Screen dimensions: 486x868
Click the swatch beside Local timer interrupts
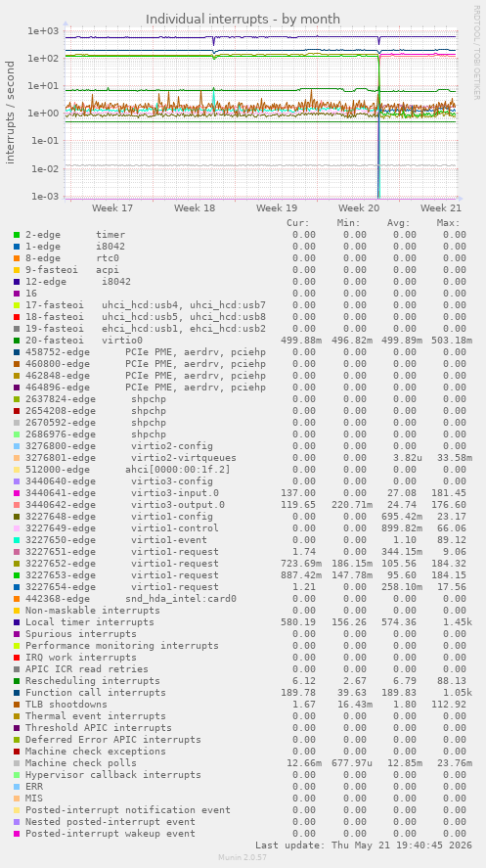17,622
